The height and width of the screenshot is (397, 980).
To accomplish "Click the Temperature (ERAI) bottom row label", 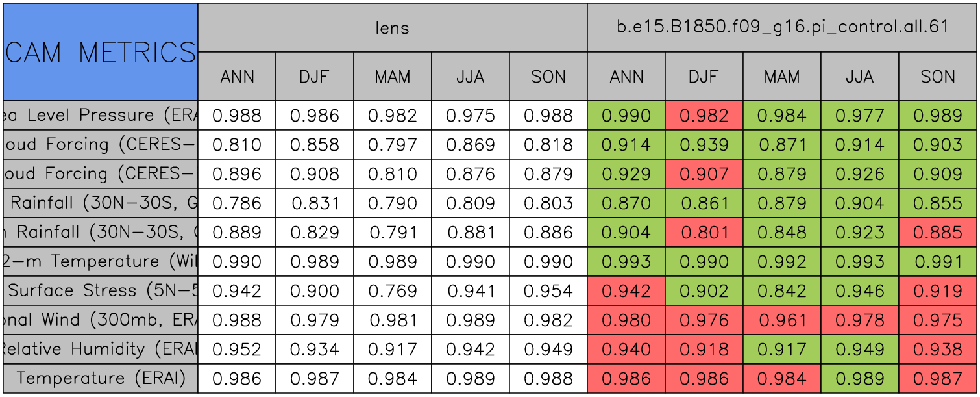I will pyautogui.click(x=101, y=378).
